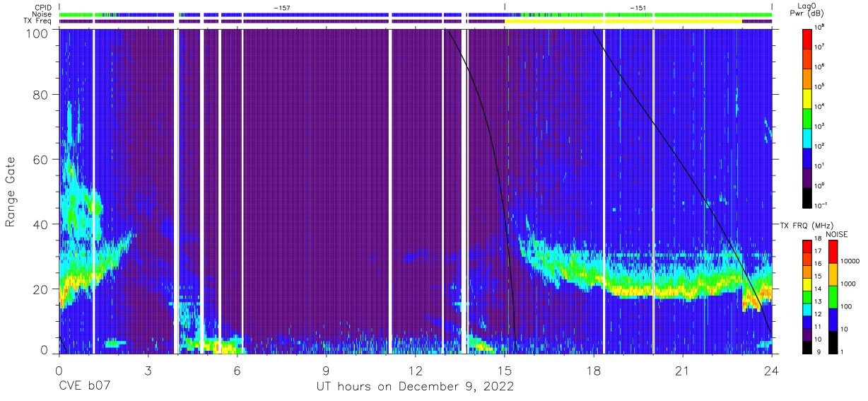Click the '20' tick on Range Gate axis

pyautogui.click(x=41, y=289)
